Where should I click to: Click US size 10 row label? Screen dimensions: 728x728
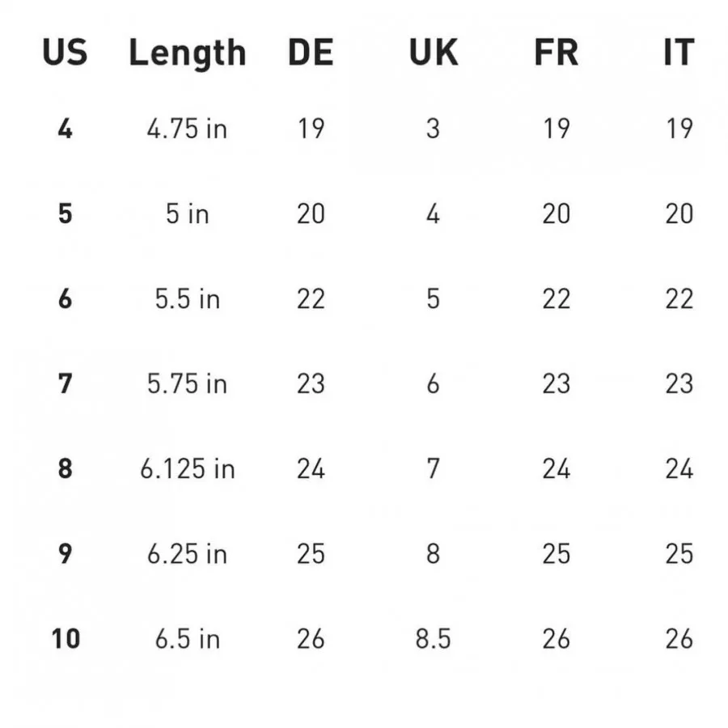[66, 638]
